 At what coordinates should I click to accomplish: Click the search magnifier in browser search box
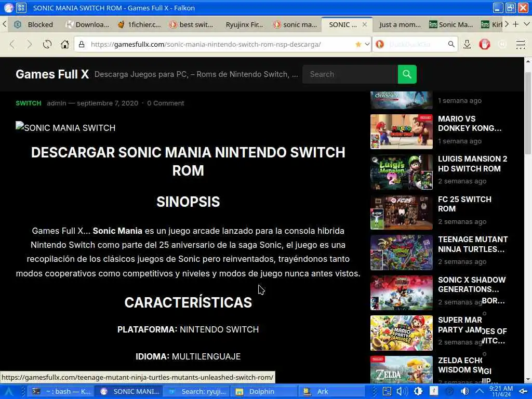(451, 45)
